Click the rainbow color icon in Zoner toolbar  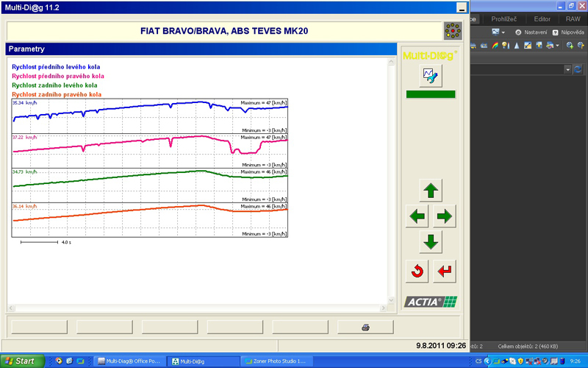click(495, 46)
